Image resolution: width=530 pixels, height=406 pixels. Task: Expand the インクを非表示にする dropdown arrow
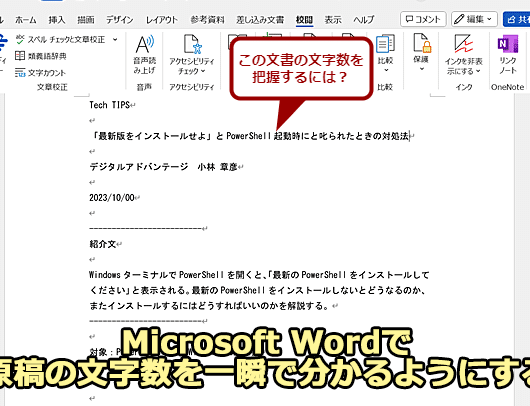478,71
